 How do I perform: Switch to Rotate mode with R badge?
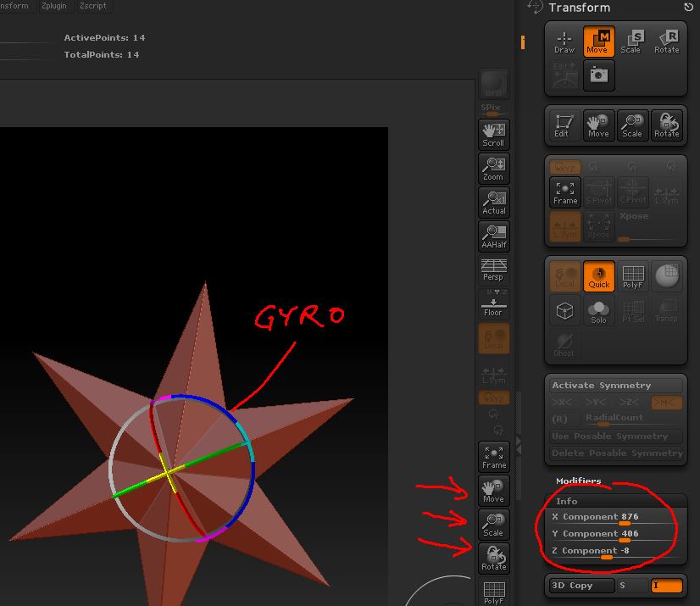pos(666,42)
